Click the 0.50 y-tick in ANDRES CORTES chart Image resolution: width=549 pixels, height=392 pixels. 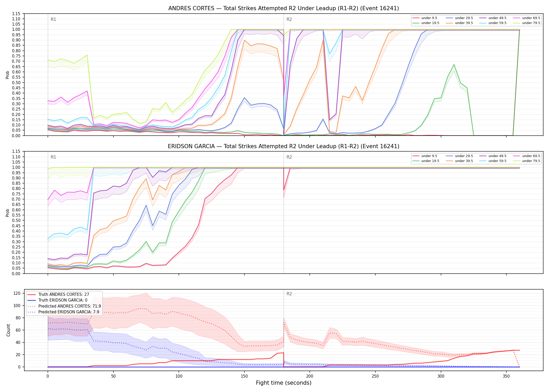click(16, 83)
